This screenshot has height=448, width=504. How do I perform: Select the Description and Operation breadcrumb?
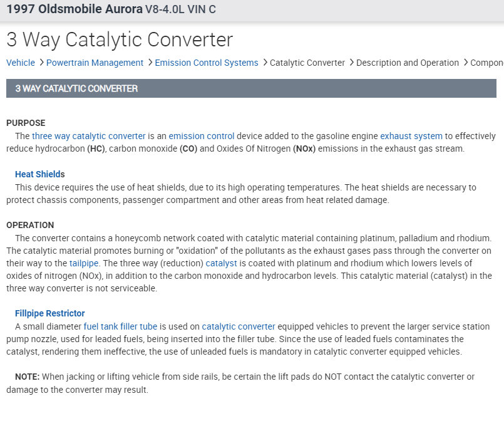click(408, 63)
